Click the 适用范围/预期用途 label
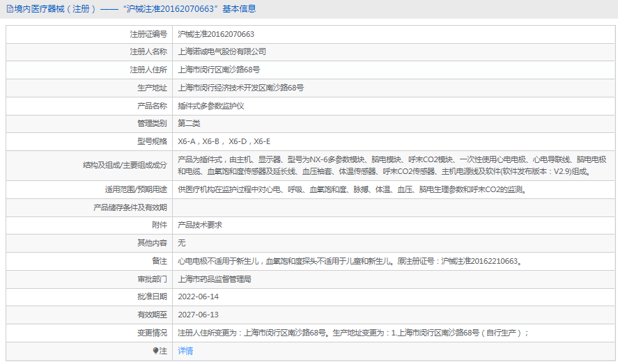Viewport: 618px width, 364px height. click(x=136, y=189)
